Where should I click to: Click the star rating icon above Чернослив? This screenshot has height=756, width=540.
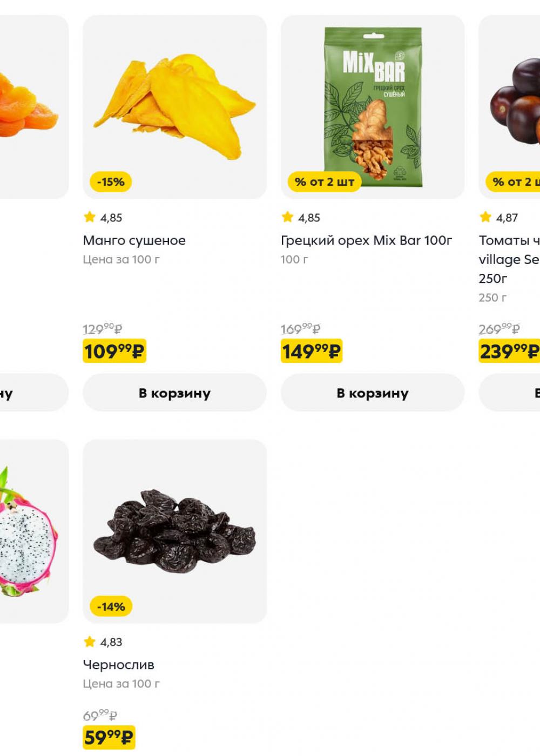90,642
